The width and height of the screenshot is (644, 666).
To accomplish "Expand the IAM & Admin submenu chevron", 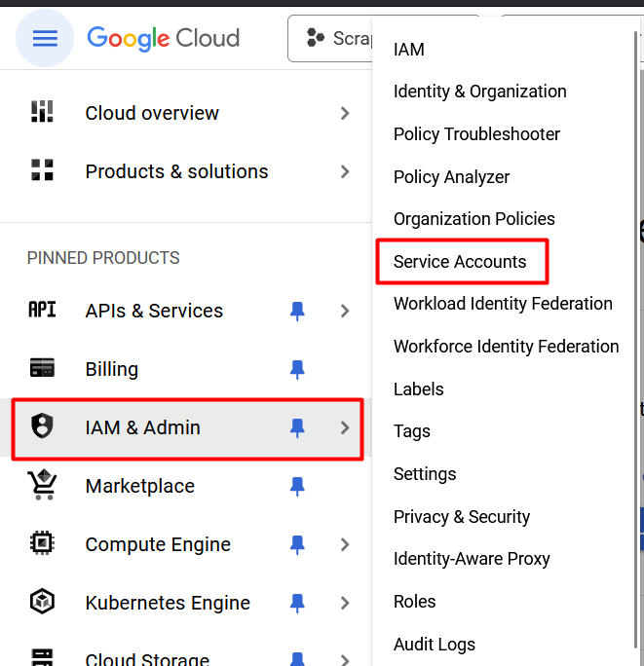I will pyautogui.click(x=345, y=427).
